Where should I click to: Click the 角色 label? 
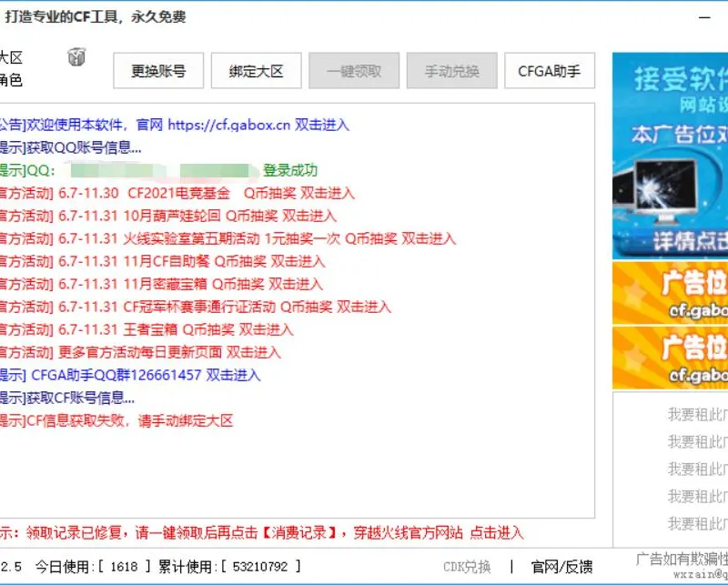point(11,80)
